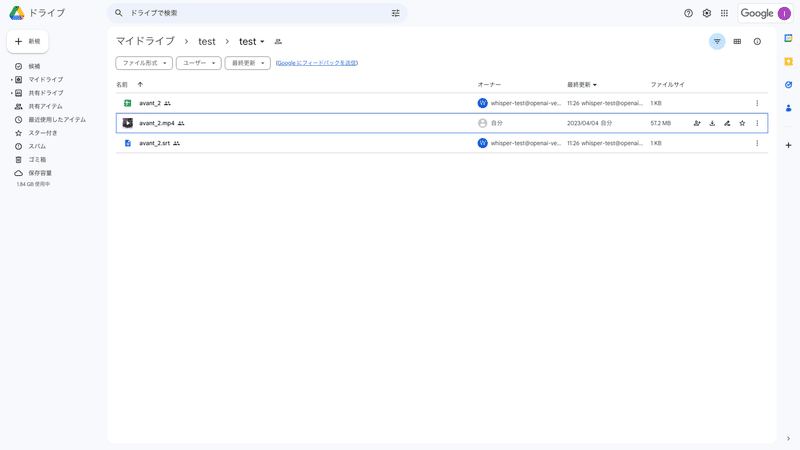Viewport: 800px width, 450px height.
Task: Open the 最終更新 filter chip dropdown
Action: point(247,63)
